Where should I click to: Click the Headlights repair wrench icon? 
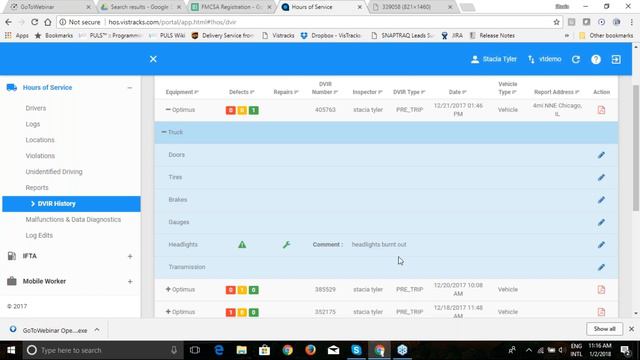pyautogui.click(x=286, y=244)
